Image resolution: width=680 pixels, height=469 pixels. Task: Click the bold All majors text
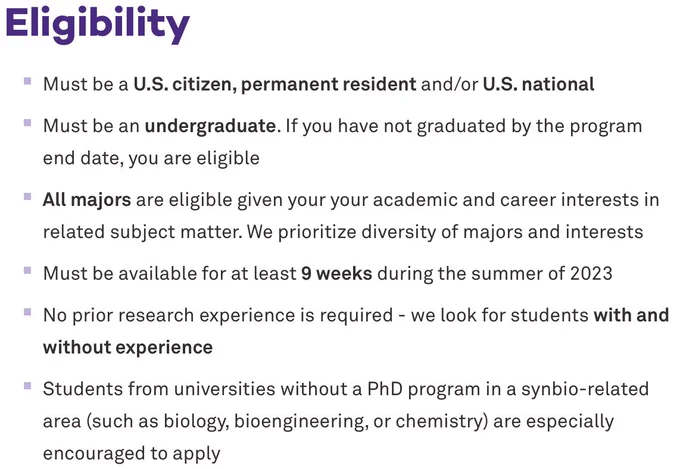(x=87, y=200)
